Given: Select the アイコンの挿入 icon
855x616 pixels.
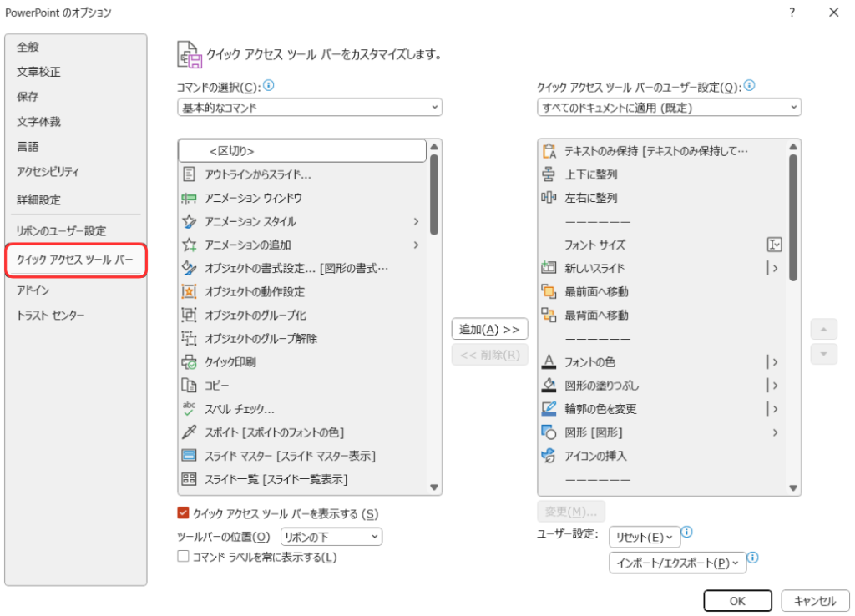Looking at the screenshot, I should click(549, 456).
